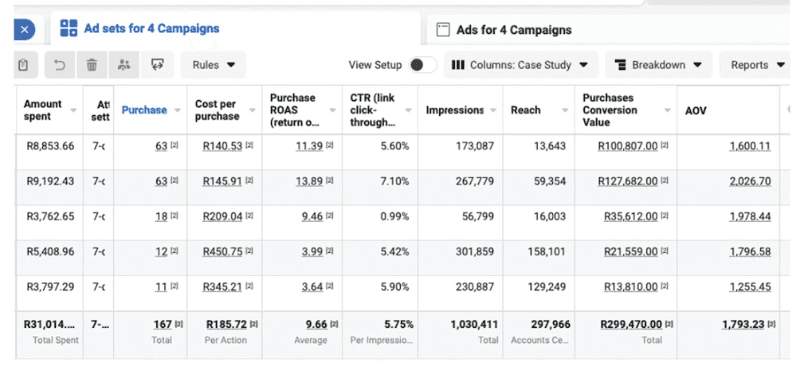Click cost per purchase R209.04
Viewport: 796px width, 373px height.
click(222, 217)
